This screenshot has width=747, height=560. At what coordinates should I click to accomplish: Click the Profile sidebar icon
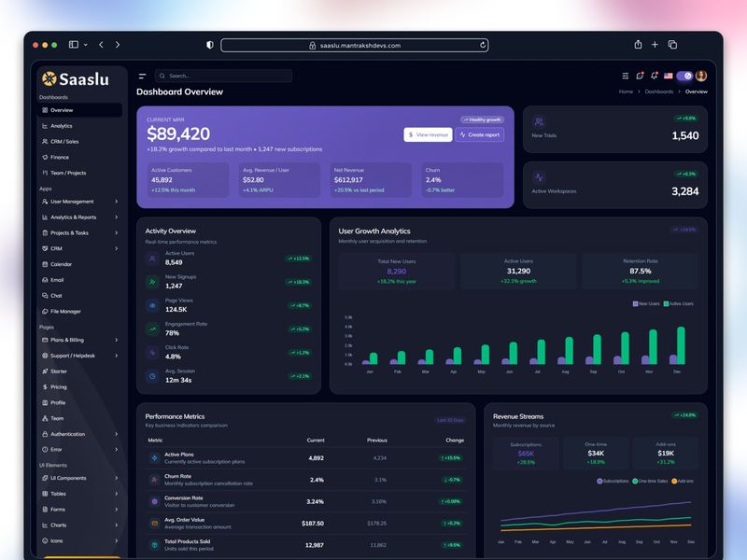[45, 403]
